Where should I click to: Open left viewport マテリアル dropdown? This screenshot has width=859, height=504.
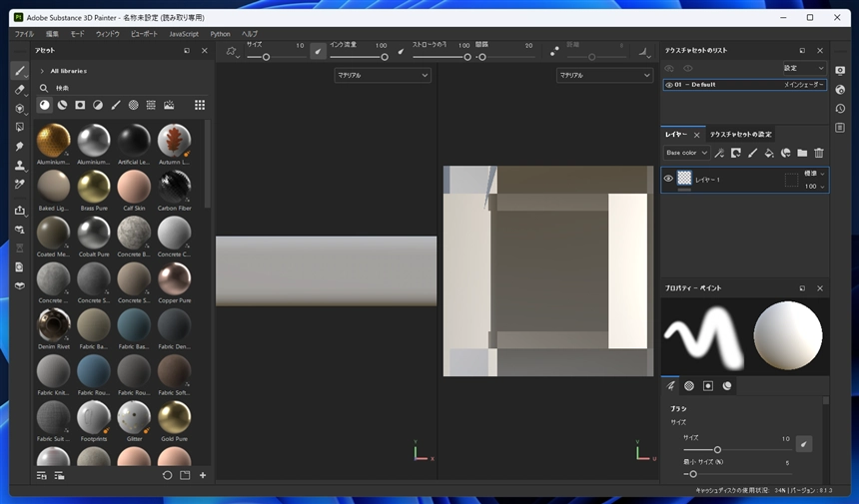tap(383, 75)
